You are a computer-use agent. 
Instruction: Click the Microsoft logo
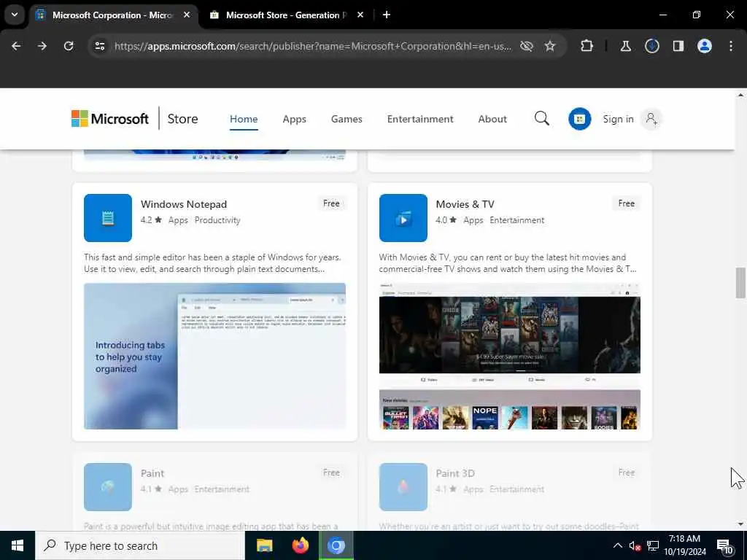coord(109,119)
